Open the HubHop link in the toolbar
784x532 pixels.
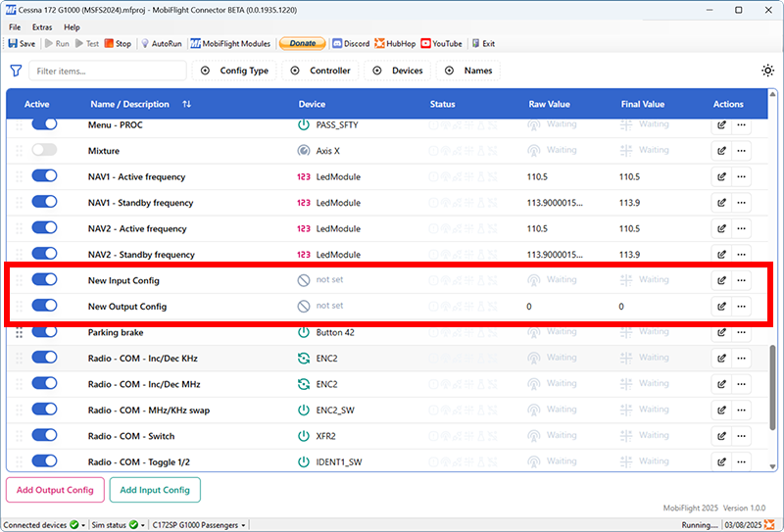pyautogui.click(x=395, y=43)
